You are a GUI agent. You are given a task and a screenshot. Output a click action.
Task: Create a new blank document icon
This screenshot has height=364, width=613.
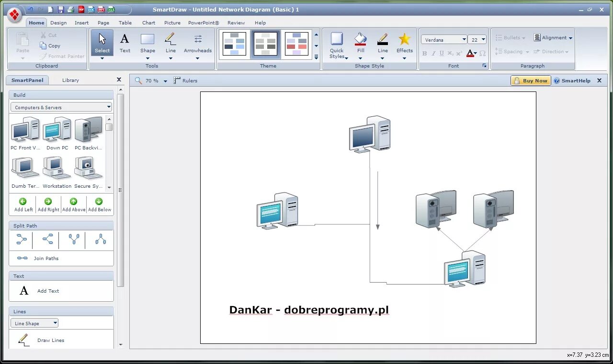point(50,10)
